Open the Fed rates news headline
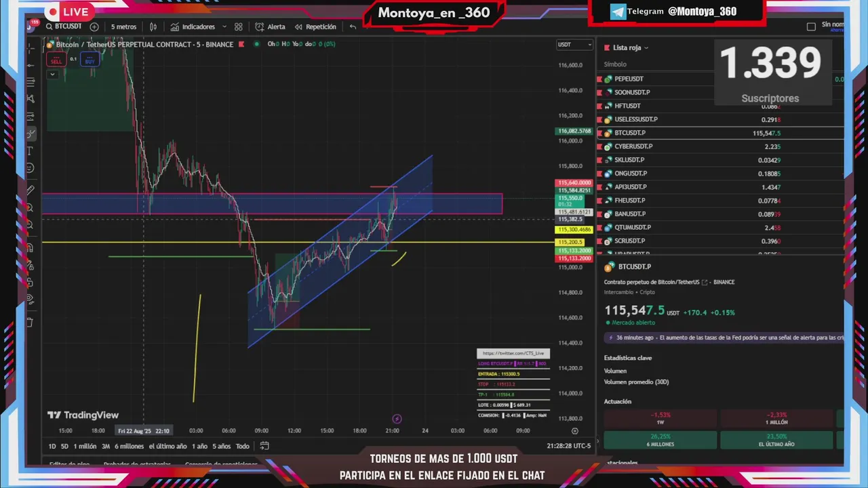This screenshot has width=868, height=488. pos(724,338)
